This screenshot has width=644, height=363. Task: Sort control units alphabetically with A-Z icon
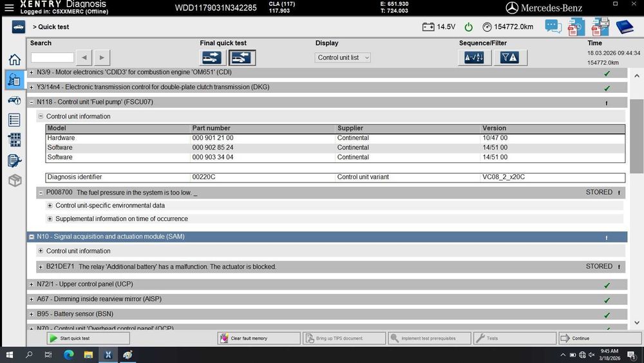click(475, 57)
